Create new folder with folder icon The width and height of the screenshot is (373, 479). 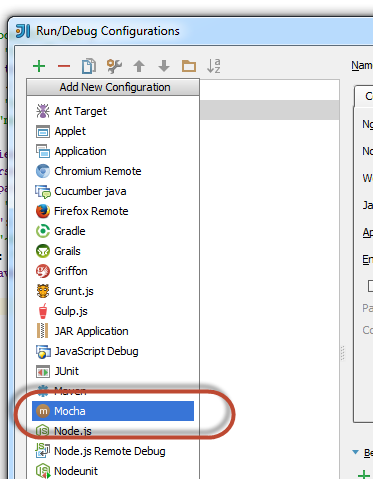[x=189, y=66]
